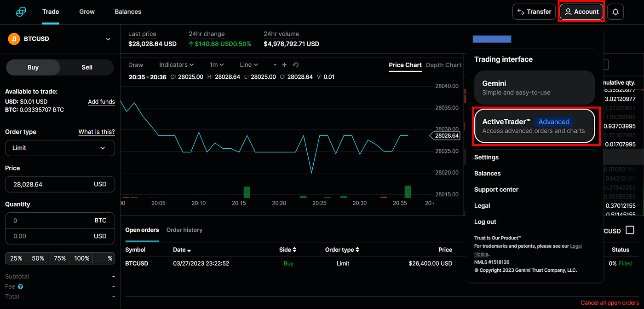Sort by Date column arrow

[189, 250]
